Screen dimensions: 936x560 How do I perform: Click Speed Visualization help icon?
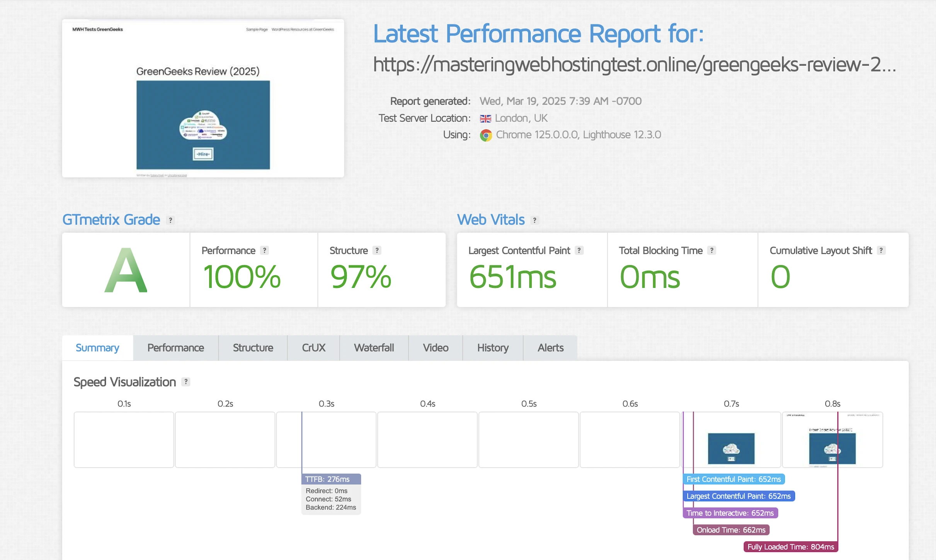tap(186, 382)
